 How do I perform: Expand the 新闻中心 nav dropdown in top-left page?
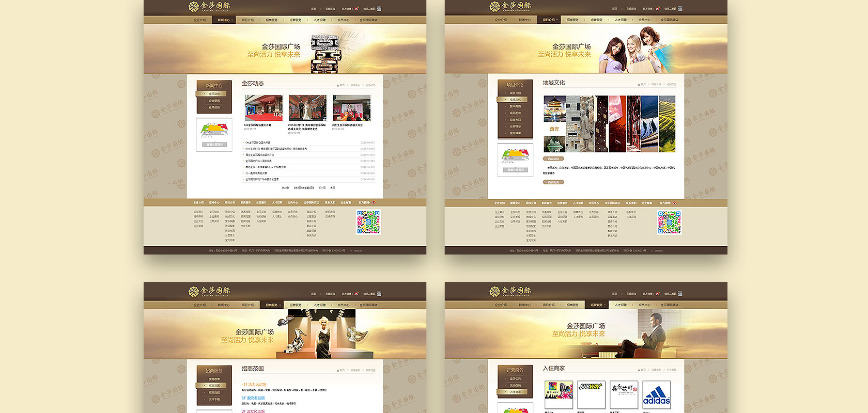click(x=225, y=20)
